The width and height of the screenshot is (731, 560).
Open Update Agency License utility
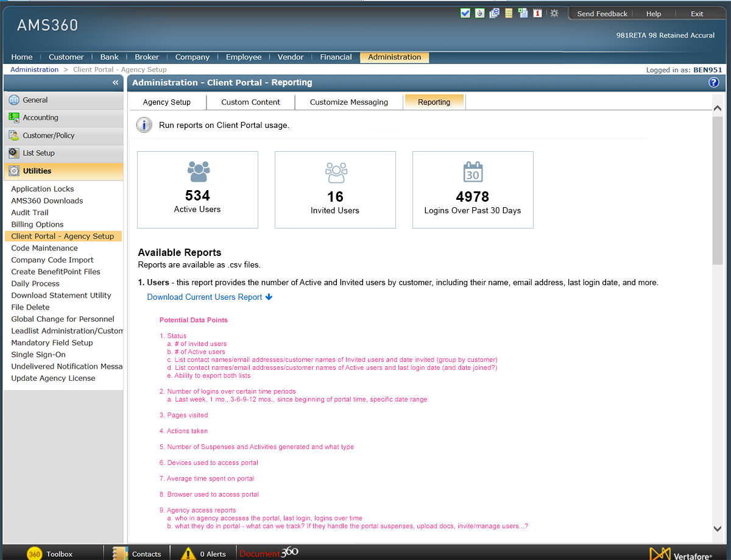pyautogui.click(x=53, y=378)
